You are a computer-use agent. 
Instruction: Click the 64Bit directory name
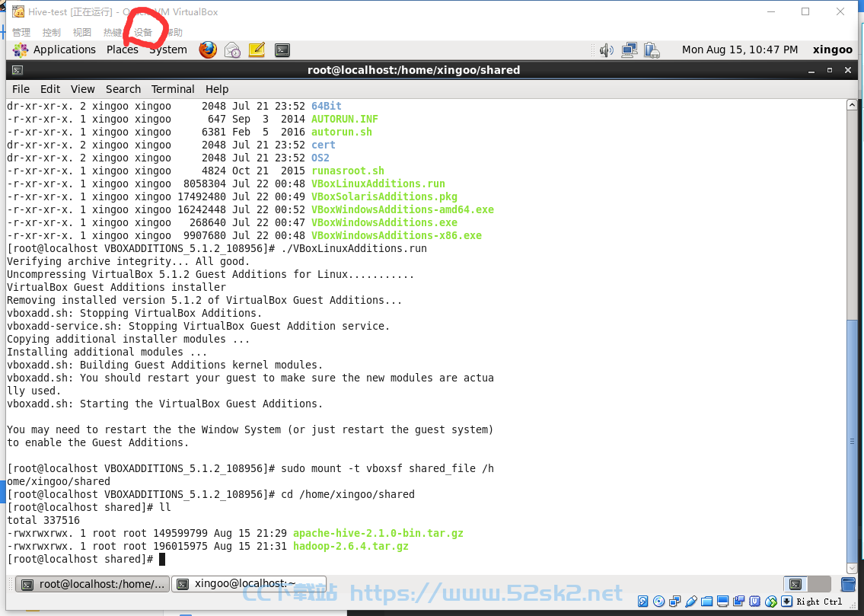coord(327,106)
